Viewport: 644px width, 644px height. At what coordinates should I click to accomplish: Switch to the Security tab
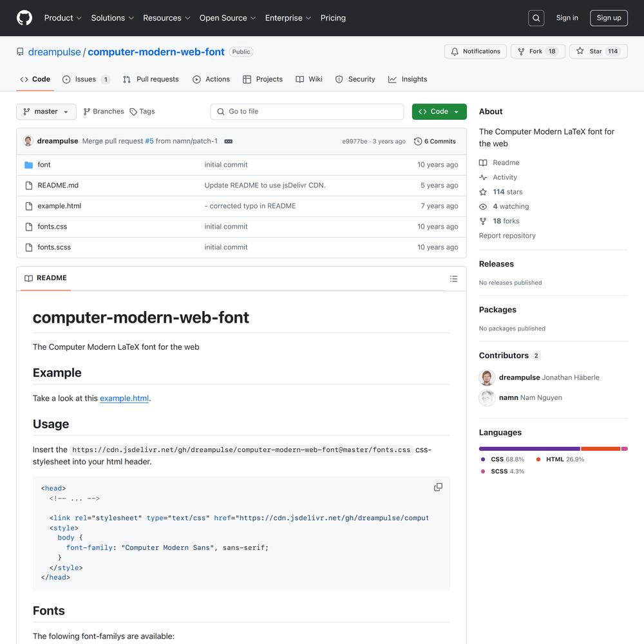(355, 79)
